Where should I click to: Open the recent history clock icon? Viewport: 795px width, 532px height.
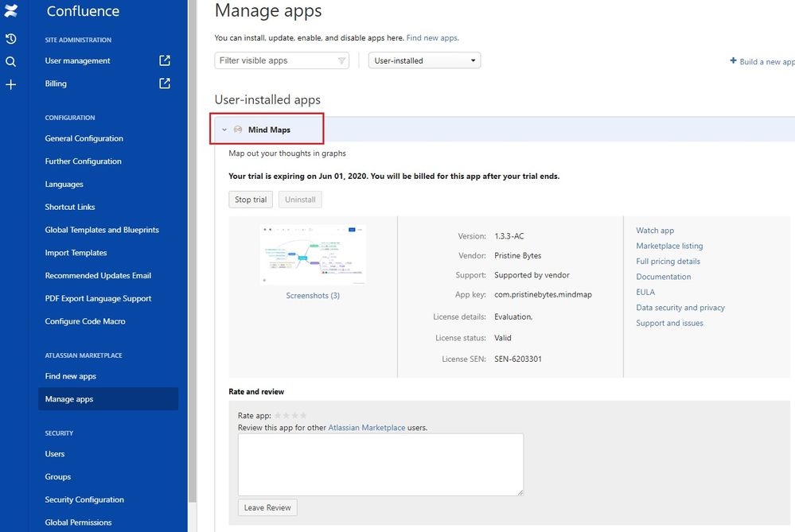10,38
